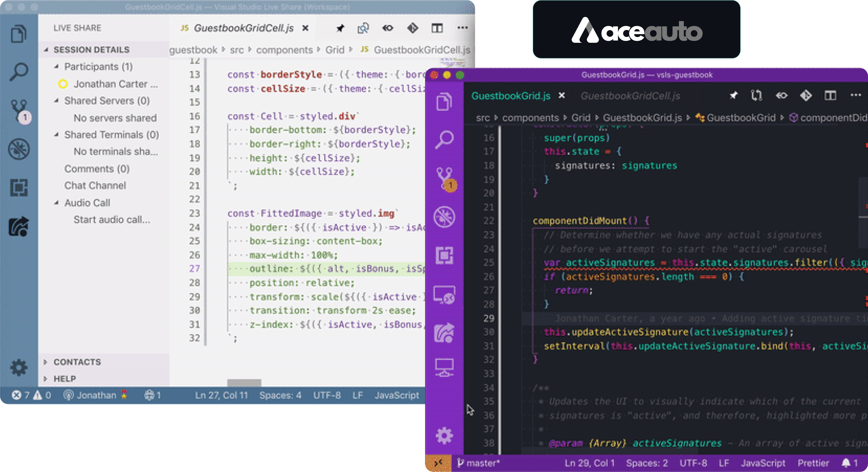
Task: Click the monitor icon in the purple activity bar
Action: (444, 368)
